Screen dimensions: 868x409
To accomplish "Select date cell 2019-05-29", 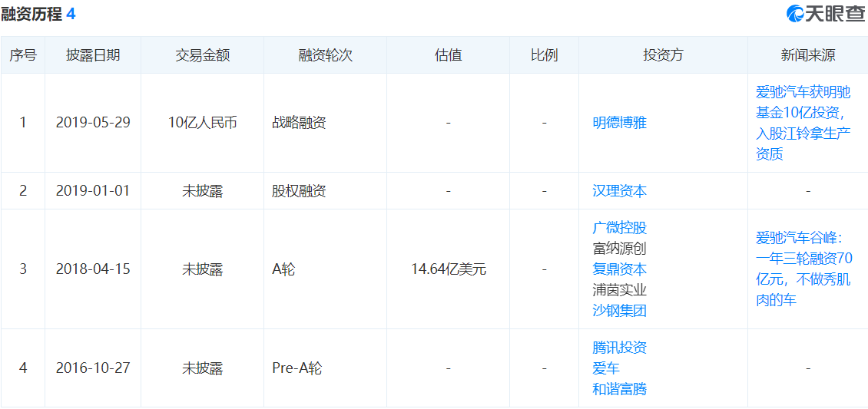I will point(93,123).
